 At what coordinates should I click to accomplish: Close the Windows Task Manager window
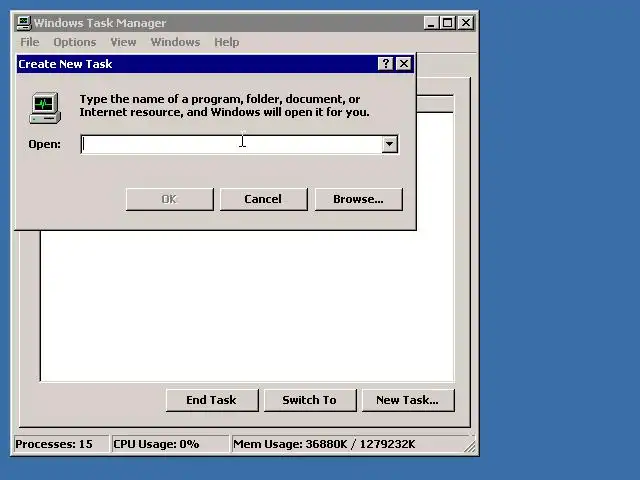click(466, 23)
